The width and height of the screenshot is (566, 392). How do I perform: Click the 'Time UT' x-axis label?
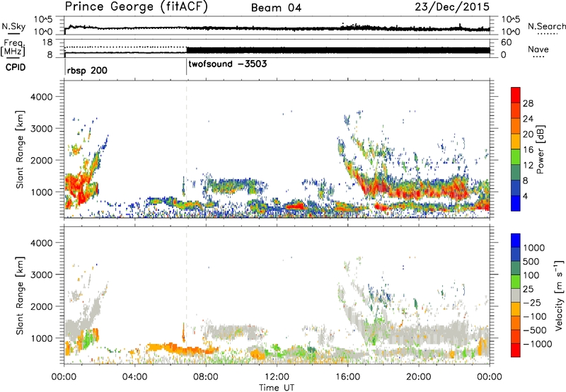pyautogui.click(x=277, y=387)
